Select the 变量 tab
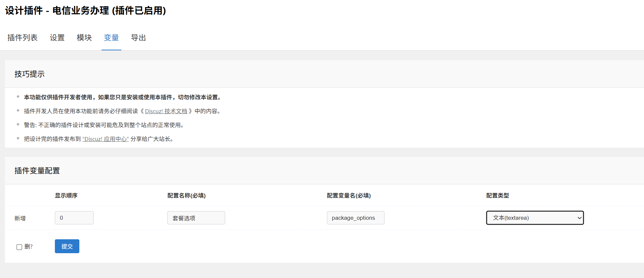This screenshot has height=278, width=644. (x=111, y=38)
